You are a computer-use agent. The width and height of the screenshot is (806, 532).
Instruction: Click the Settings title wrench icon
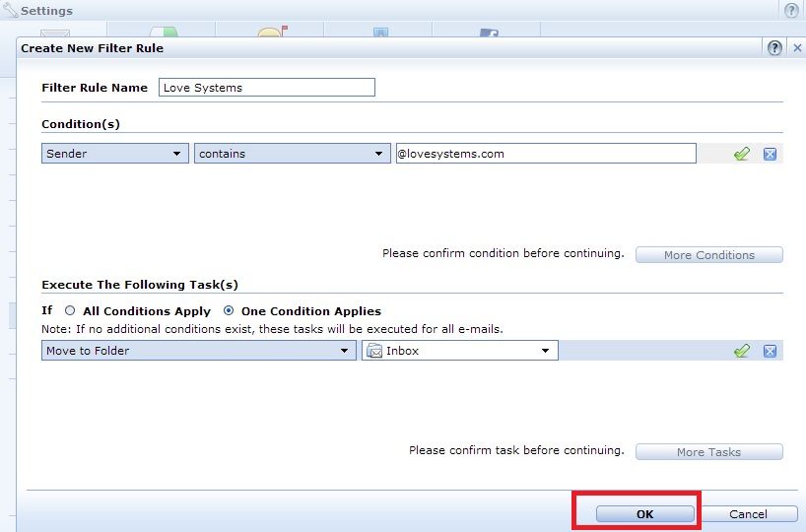(10, 10)
